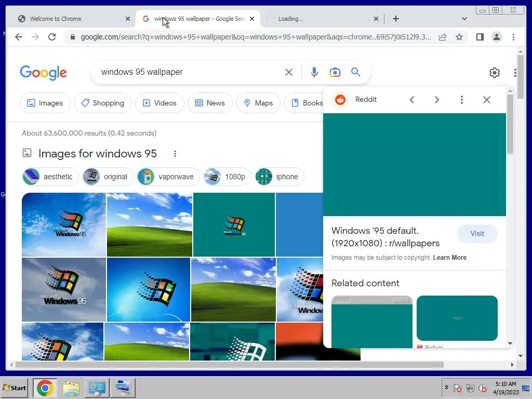
Task: Open first related content teal thumbnail
Action: coord(372,322)
